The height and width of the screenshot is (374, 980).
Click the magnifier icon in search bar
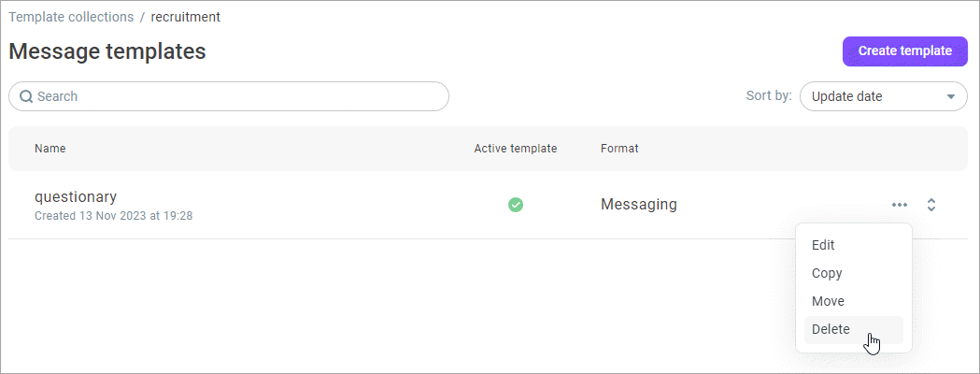(26, 96)
